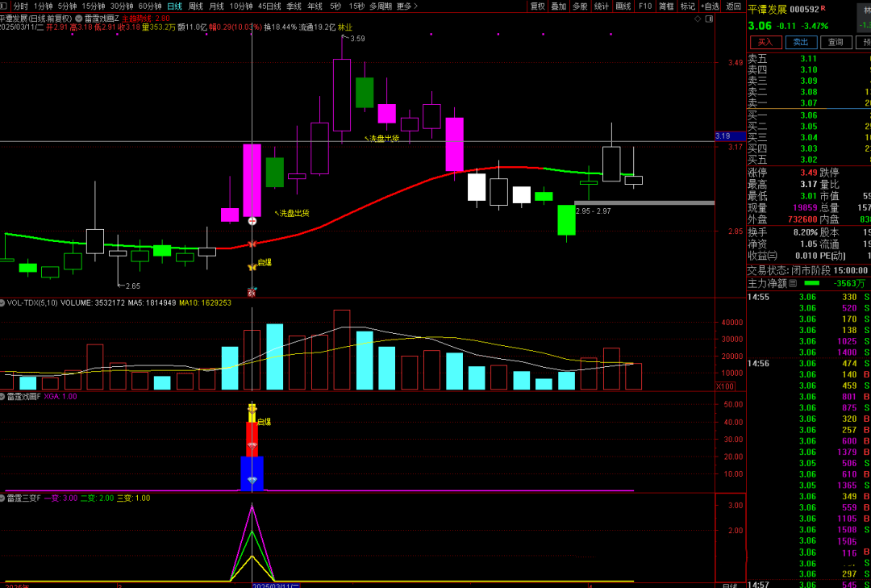Screen dimensions: 871x588
Task: Select the 60分钟 period tab
Action: (150, 6)
